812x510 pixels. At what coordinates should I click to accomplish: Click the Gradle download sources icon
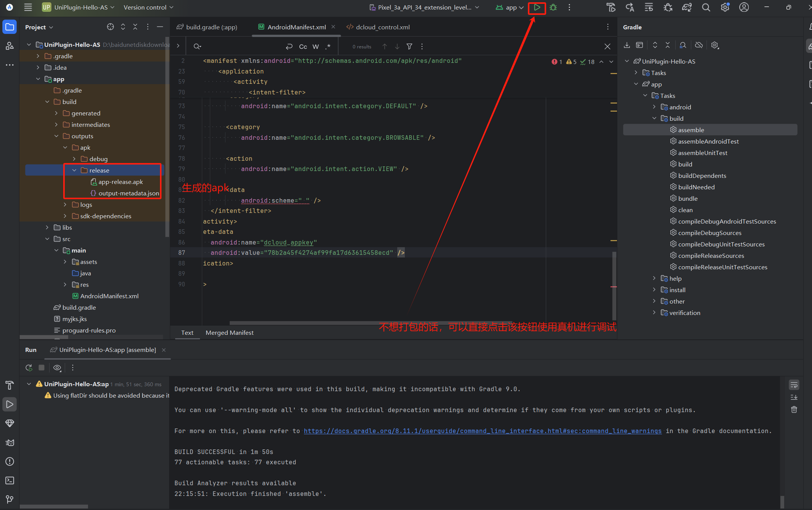(x=627, y=45)
